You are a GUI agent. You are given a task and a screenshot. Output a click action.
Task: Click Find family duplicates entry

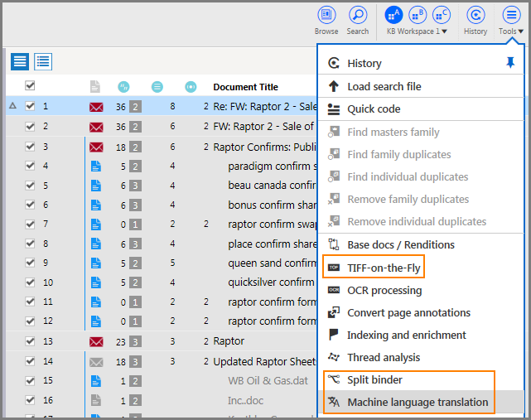tap(422, 154)
